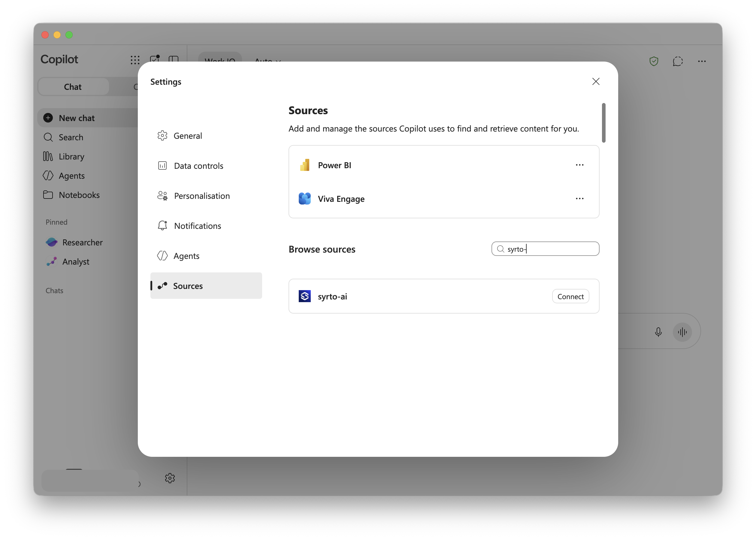Click the Notebooks folder icon

point(48,195)
